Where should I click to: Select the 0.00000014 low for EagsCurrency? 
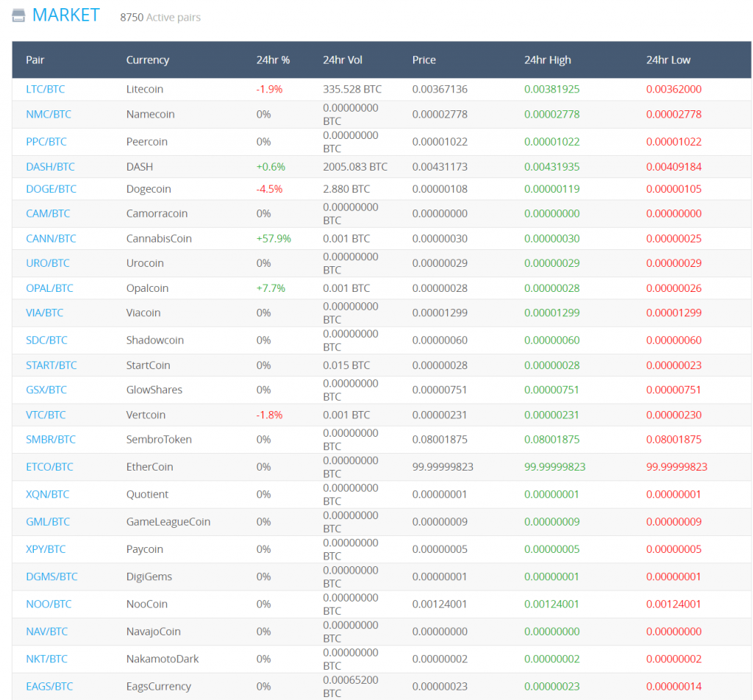pyautogui.click(x=674, y=686)
